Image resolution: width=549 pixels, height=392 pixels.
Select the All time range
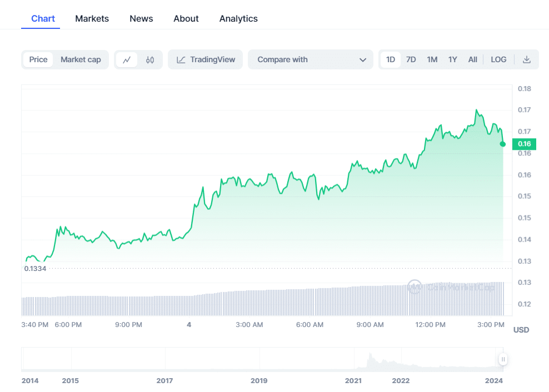pyautogui.click(x=473, y=59)
